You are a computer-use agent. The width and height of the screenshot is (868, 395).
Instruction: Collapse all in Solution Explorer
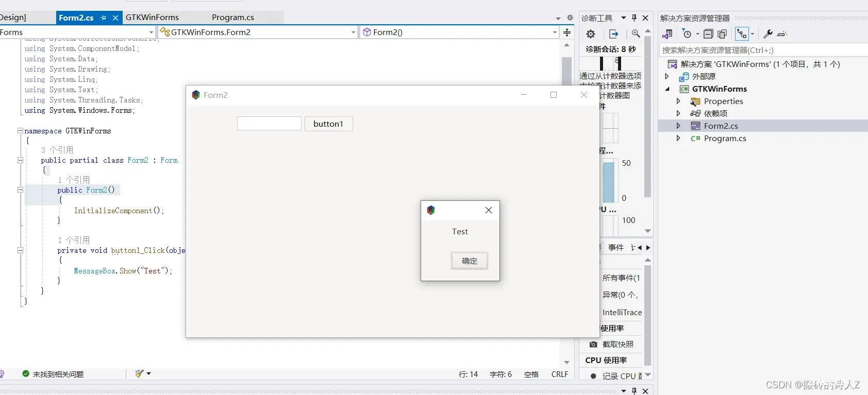pyautogui.click(x=708, y=34)
